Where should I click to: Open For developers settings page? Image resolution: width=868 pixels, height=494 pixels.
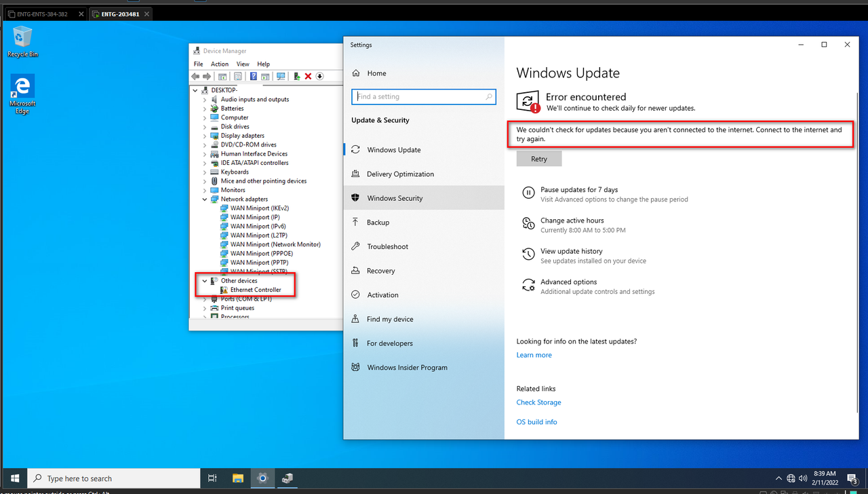[424, 343]
